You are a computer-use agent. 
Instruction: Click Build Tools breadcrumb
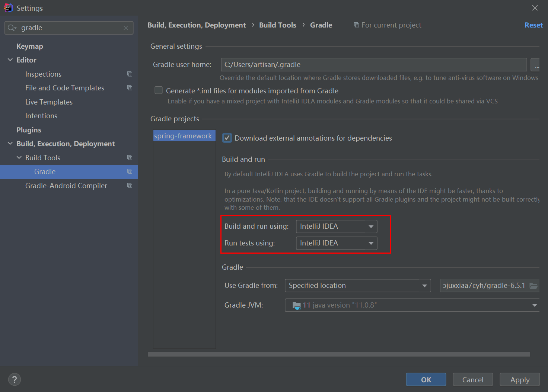coord(278,25)
